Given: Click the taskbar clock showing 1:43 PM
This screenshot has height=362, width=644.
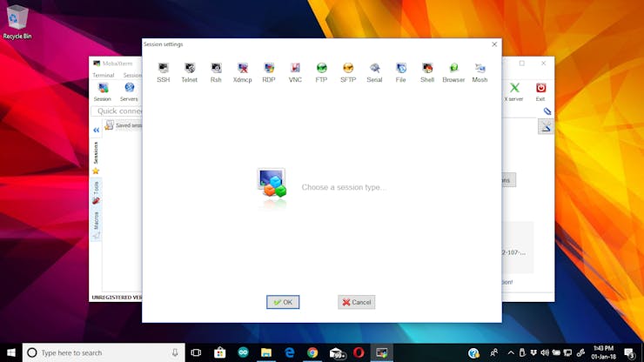Looking at the screenshot, I should [x=603, y=352].
